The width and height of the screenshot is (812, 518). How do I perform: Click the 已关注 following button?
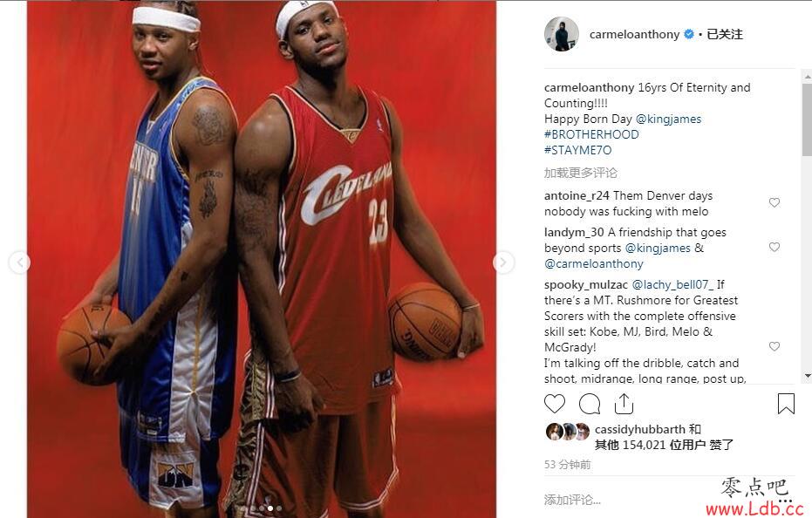725,34
